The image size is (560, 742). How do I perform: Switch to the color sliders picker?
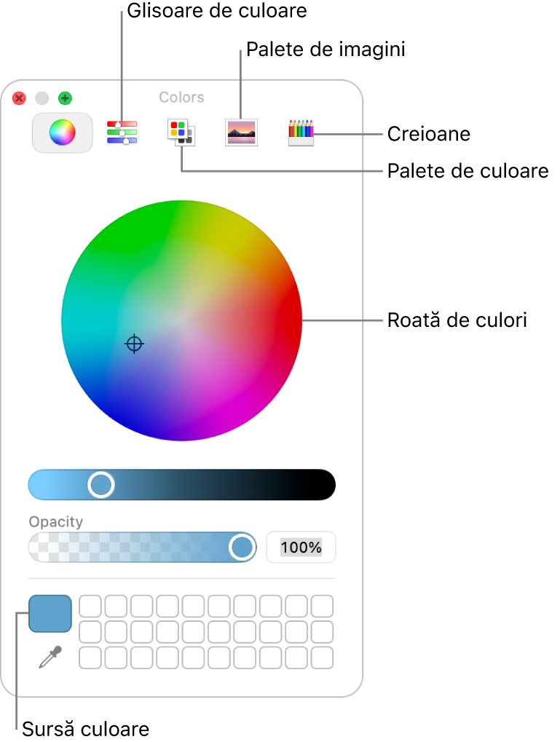point(122,133)
